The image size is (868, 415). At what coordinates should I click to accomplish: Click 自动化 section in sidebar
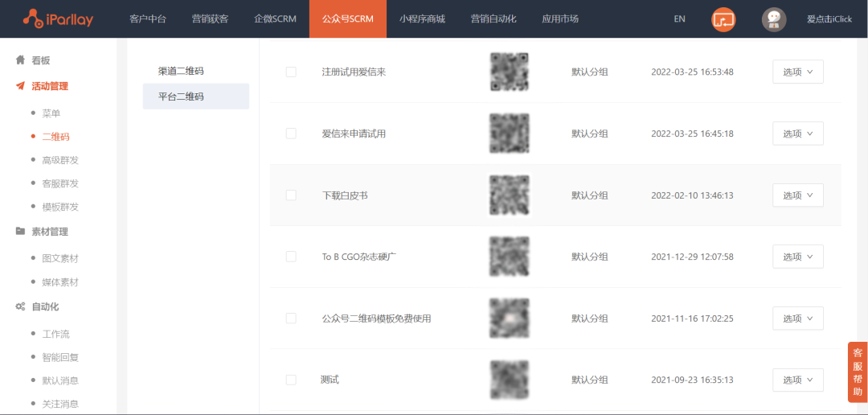(45, 306)
